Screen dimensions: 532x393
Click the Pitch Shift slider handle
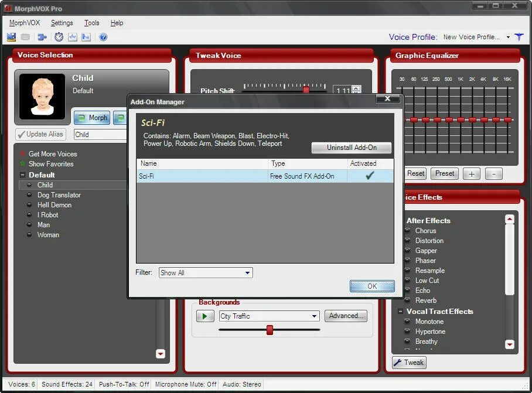tap(306, 90)
